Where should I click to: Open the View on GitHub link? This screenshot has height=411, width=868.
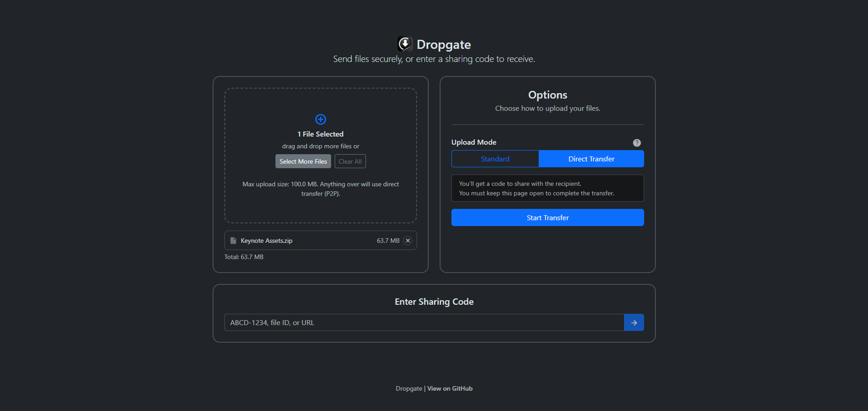450,388
